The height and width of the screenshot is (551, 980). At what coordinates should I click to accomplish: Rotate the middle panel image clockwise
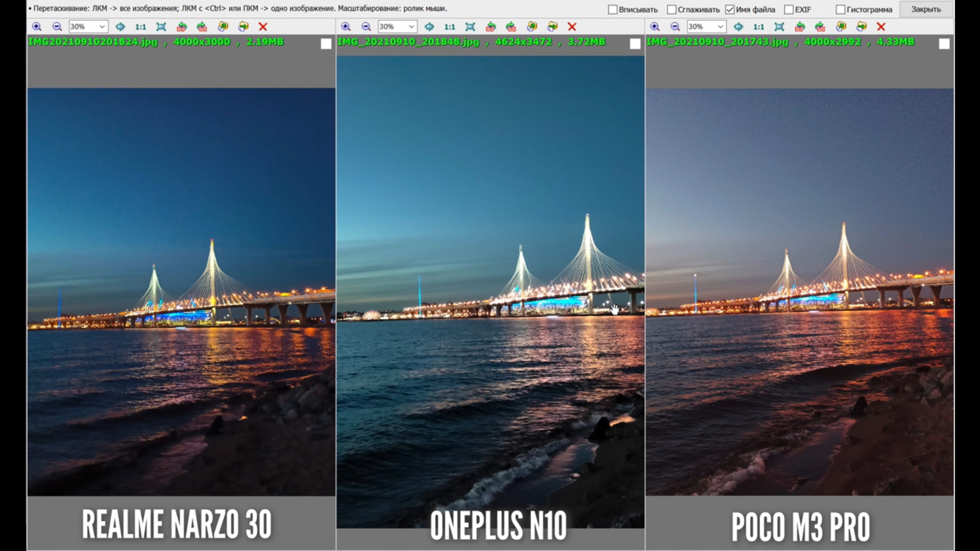point(511,27)
